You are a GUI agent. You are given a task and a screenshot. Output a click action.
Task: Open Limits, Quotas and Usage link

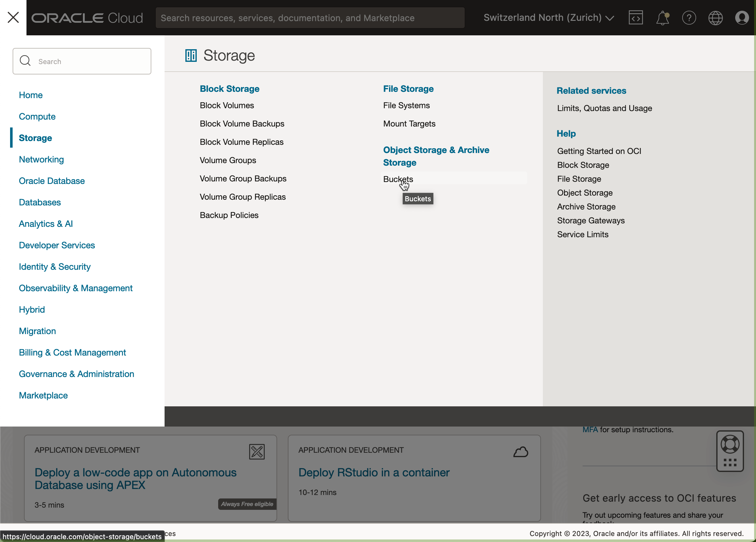[604, 108]
